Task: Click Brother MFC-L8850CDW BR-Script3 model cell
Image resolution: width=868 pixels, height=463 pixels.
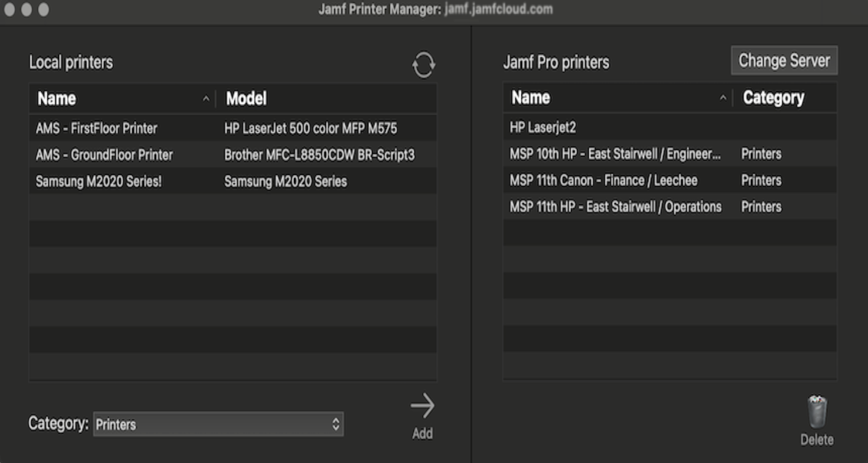Action: [x=319, y=155]
